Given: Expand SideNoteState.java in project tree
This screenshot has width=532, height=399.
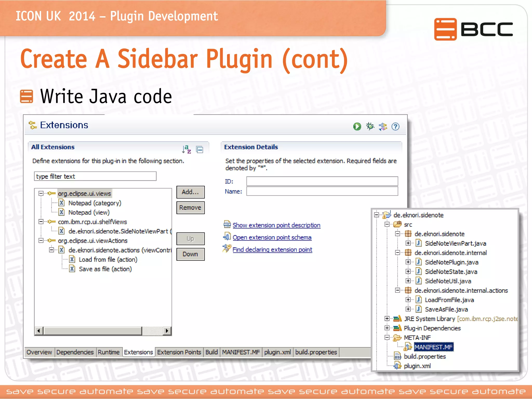Looking at the screenshot, I should 408,271.
